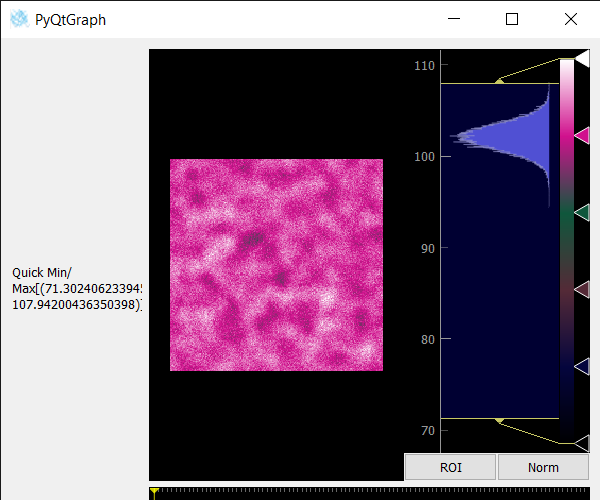Viewport: 600px width, 500px height.
Task: Select the white gradient tick at top
Action: tap(582, 59)
